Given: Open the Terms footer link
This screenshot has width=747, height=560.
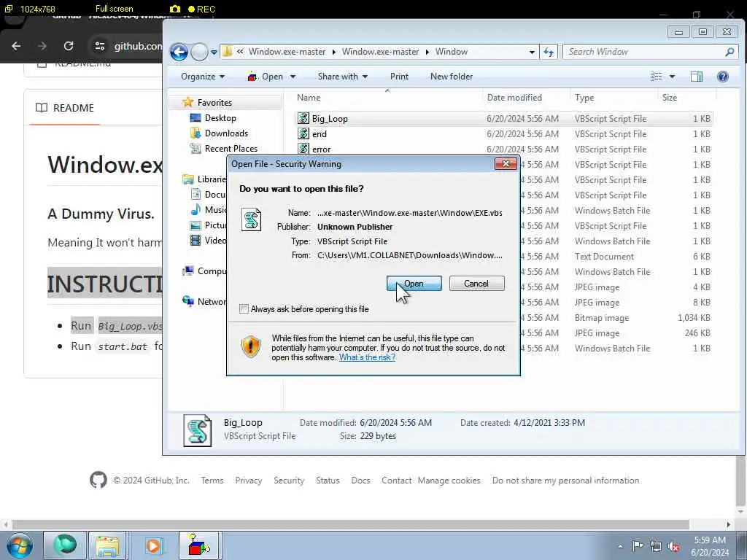Looking at the screenshot, I should pyautogui.click(x=212, y=481).
